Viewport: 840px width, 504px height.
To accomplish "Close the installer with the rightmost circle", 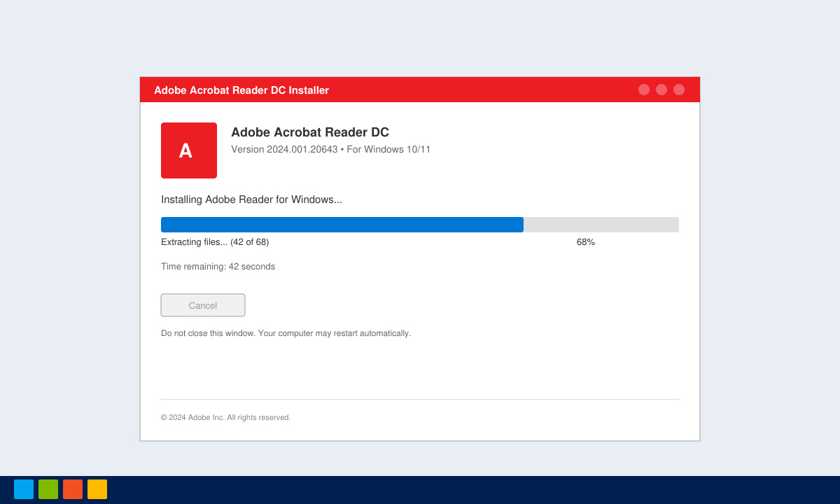I will [x=679, y=90].
